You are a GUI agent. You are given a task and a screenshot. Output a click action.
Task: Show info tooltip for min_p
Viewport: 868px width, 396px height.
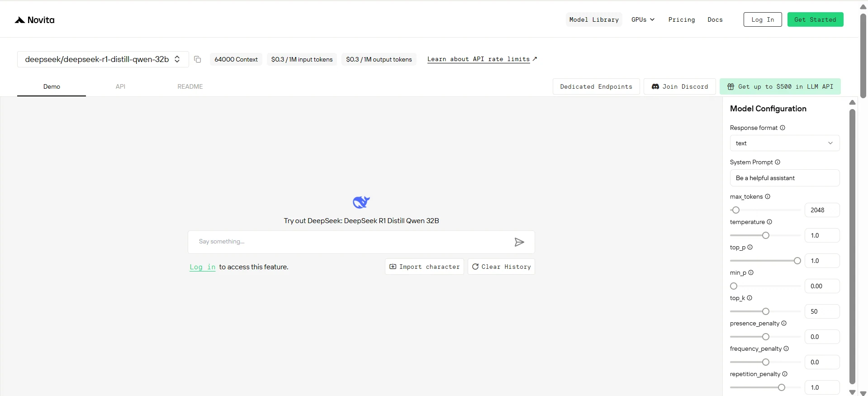[751, 272]
